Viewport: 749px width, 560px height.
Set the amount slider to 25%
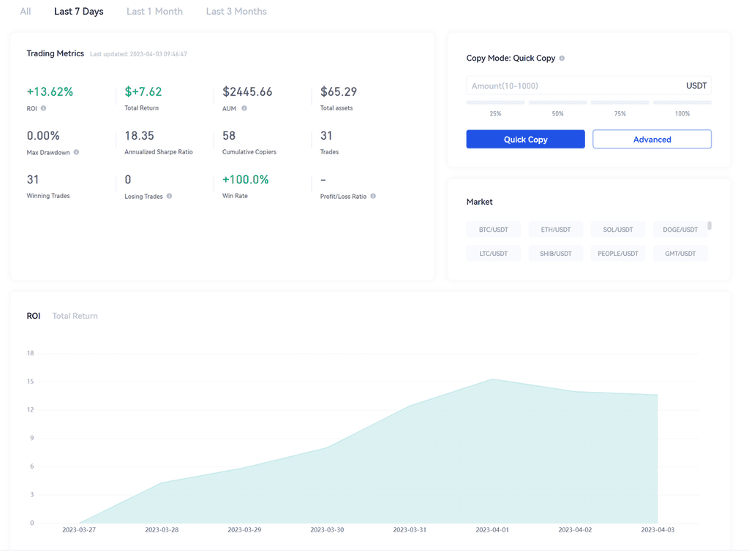point(495,103)
